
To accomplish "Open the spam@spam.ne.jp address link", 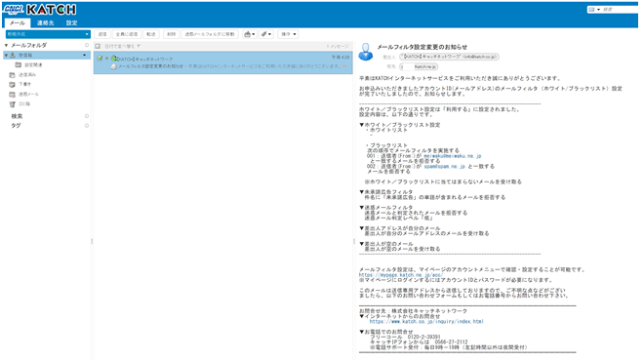I will click(444, 166).
